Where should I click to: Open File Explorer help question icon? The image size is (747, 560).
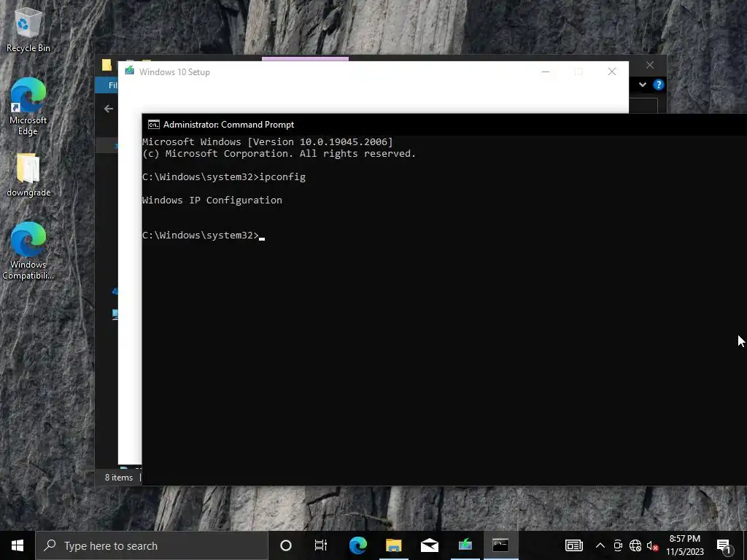659,85
